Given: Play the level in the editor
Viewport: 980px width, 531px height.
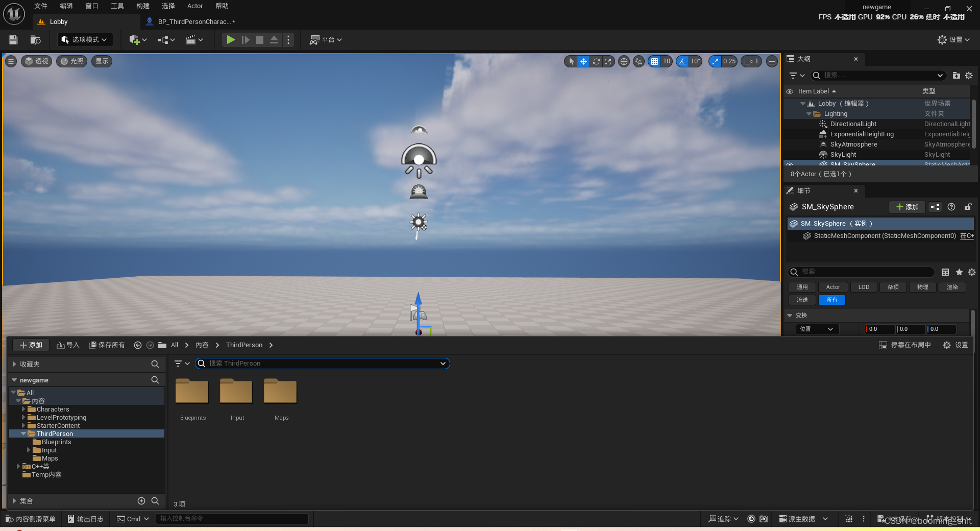Looking at the screenshot, I should click(231, 40).
